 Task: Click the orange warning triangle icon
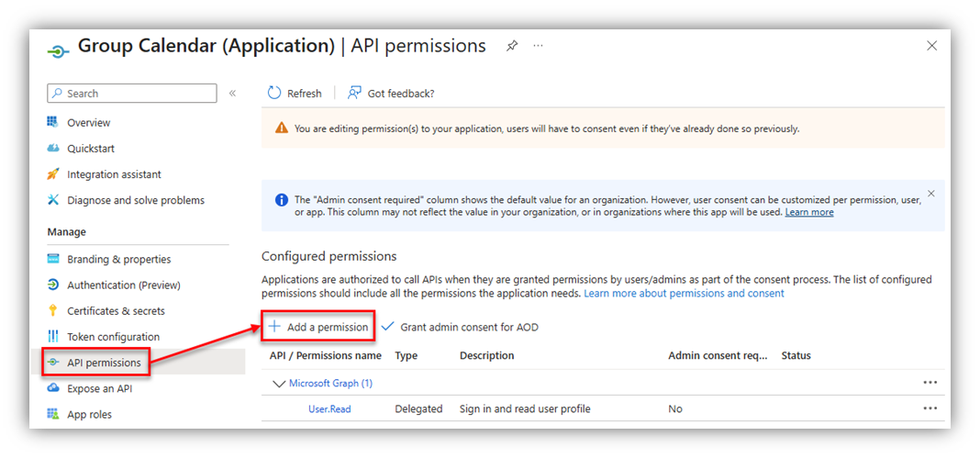click(x=282, y=128)
